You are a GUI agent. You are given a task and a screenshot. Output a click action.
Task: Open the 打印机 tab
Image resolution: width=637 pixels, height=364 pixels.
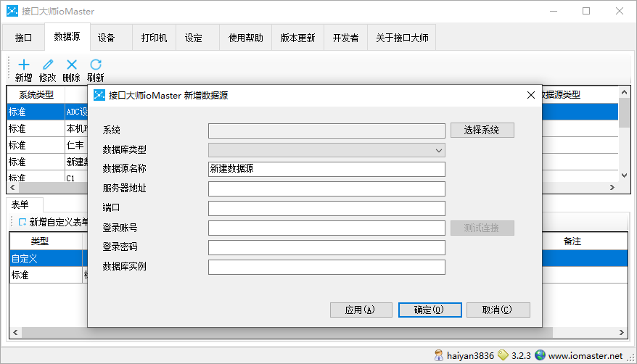(154, 38)
